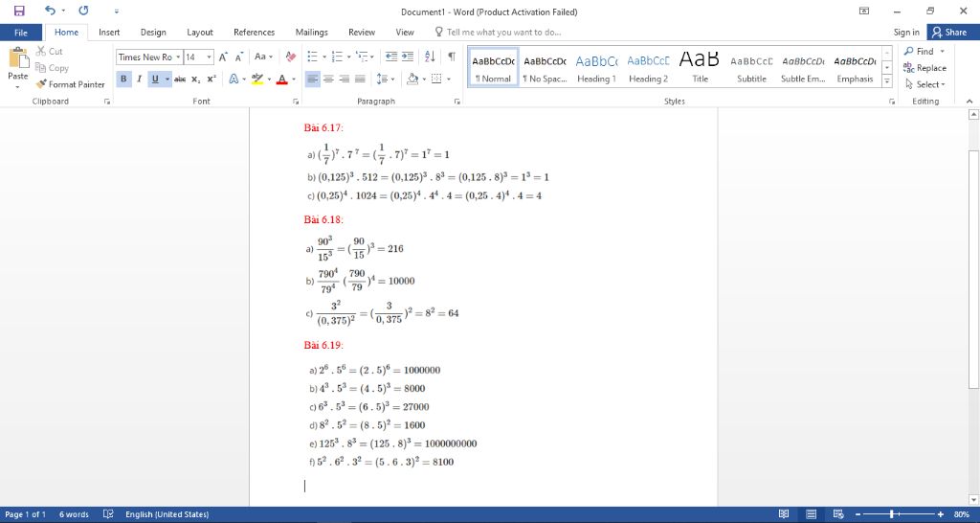Click the zoom out minus button
This screenshot has height=523, width=980.
pyautogui.click(x=858, y=514)
